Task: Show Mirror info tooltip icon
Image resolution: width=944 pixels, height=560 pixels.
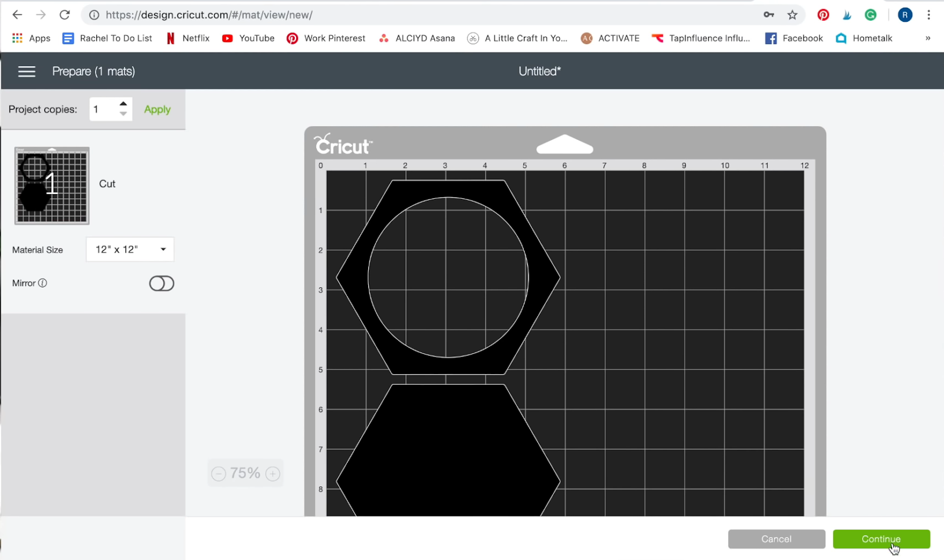Action: click(42, 283)
